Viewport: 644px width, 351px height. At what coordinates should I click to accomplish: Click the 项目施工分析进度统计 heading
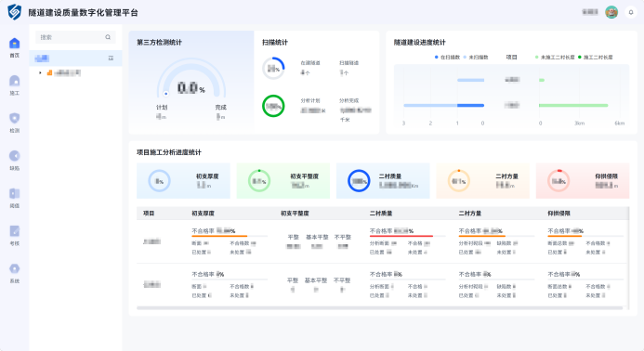[169, 152]
